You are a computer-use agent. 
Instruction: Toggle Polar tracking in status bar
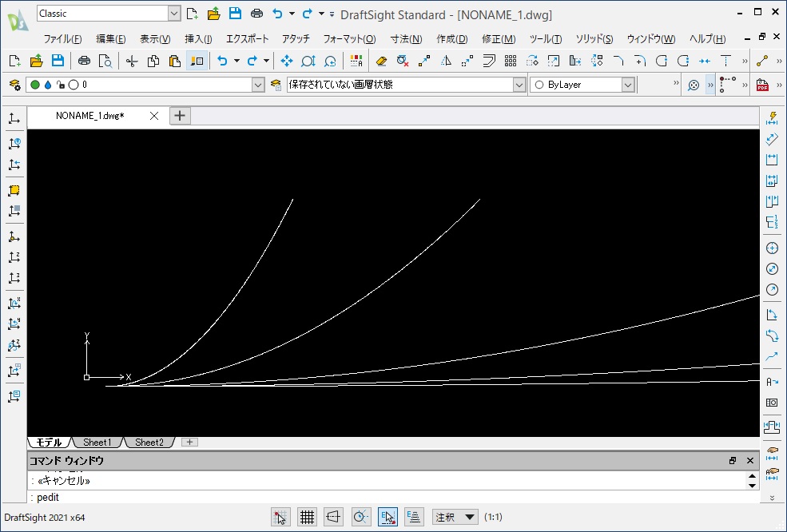click(360, 517)
